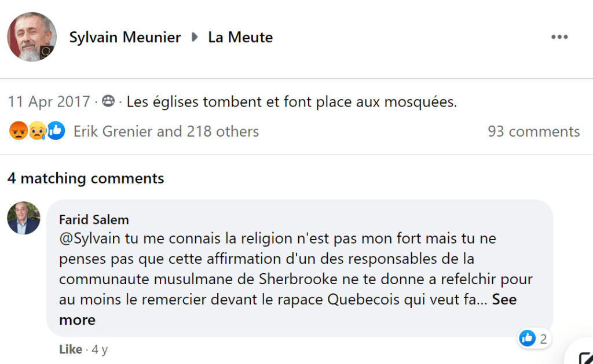Click Sylvain Meunier's profile picture
Screen dimensions: 593x364
click(x=31, y=37)
